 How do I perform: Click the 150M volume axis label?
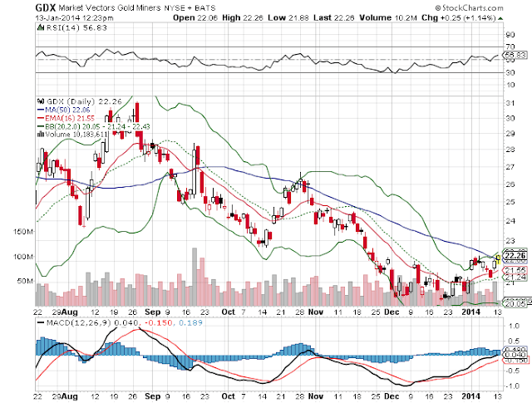tap(23, 232)
